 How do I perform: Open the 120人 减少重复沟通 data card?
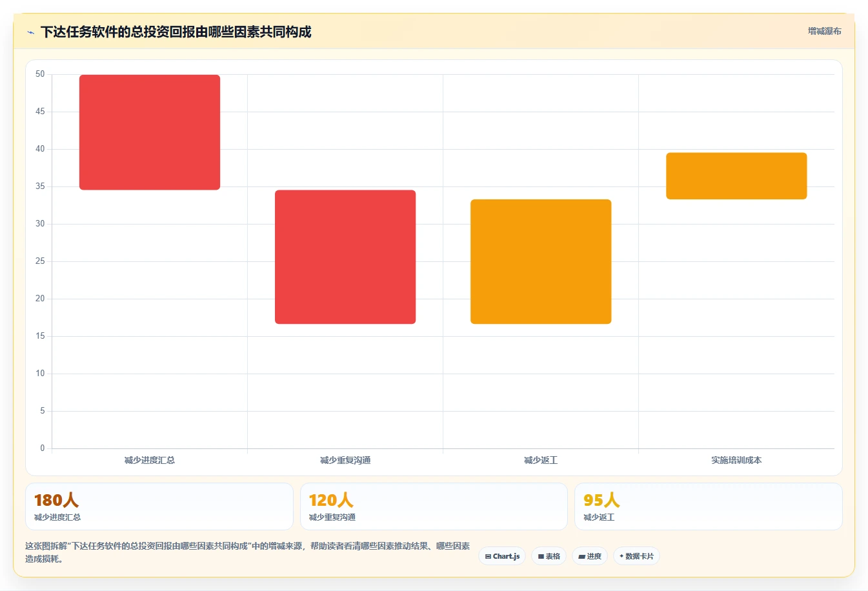pos(434,506)
